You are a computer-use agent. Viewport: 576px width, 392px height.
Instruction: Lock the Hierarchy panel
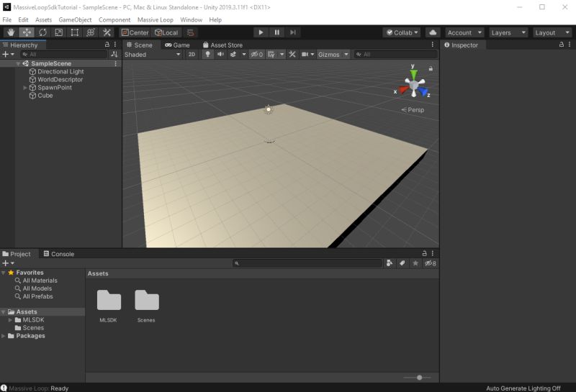coord(107,45)
